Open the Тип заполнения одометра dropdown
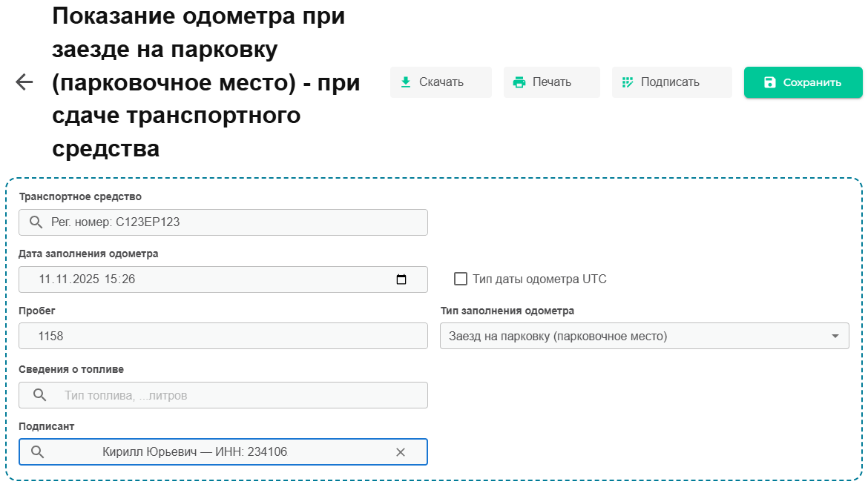Screen dimensions: 868x490 [x=638, y=336]
